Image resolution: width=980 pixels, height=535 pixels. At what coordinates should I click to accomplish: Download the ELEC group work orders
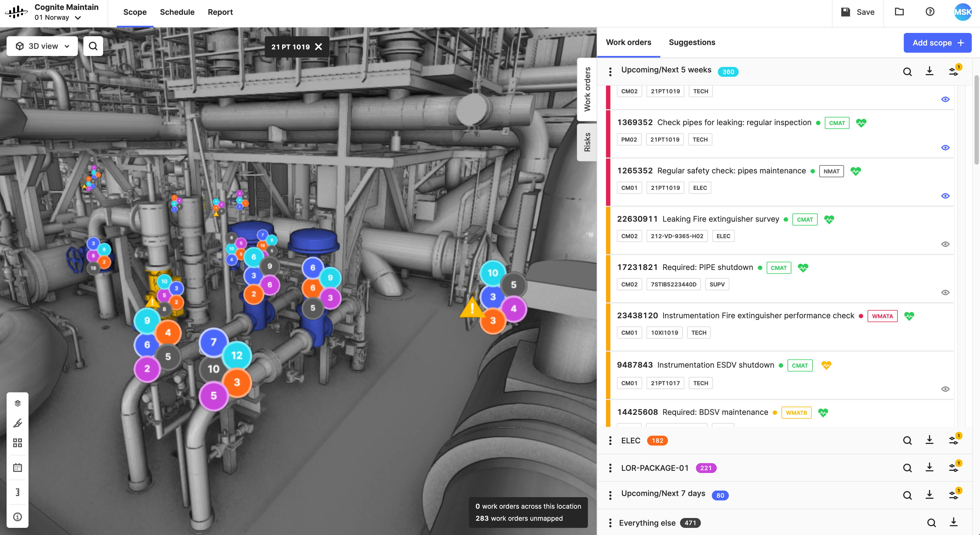point(929,440)
